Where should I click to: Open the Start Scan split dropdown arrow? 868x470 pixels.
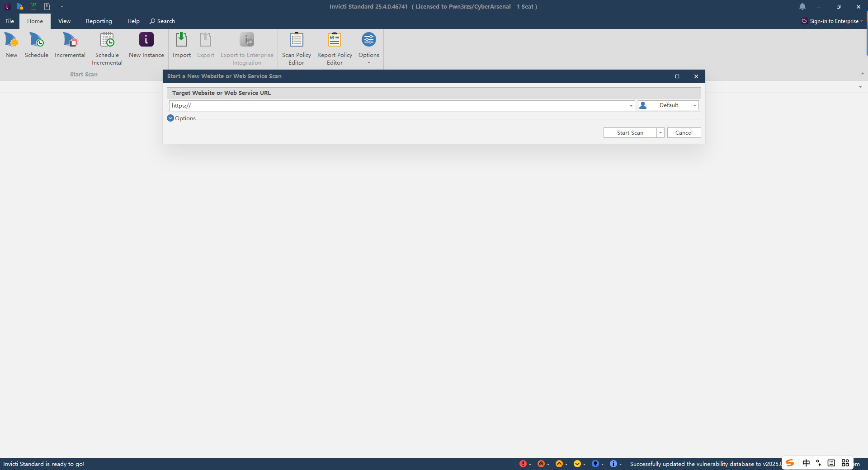tap(660, 133)
